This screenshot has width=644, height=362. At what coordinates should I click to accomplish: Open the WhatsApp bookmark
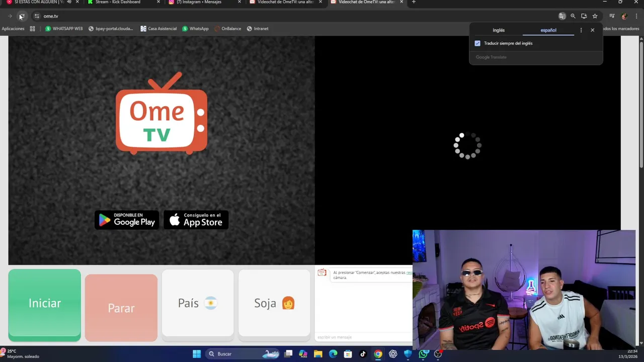(195, 29)
